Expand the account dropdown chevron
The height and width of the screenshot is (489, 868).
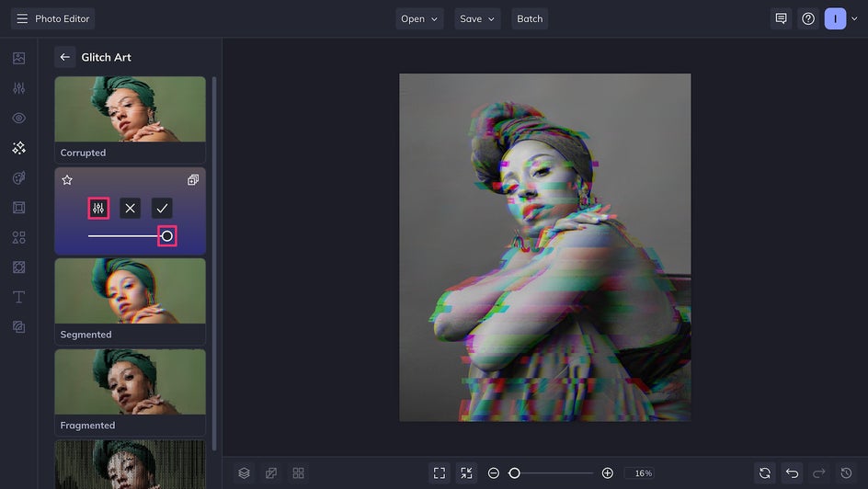(x=854, y=18)
